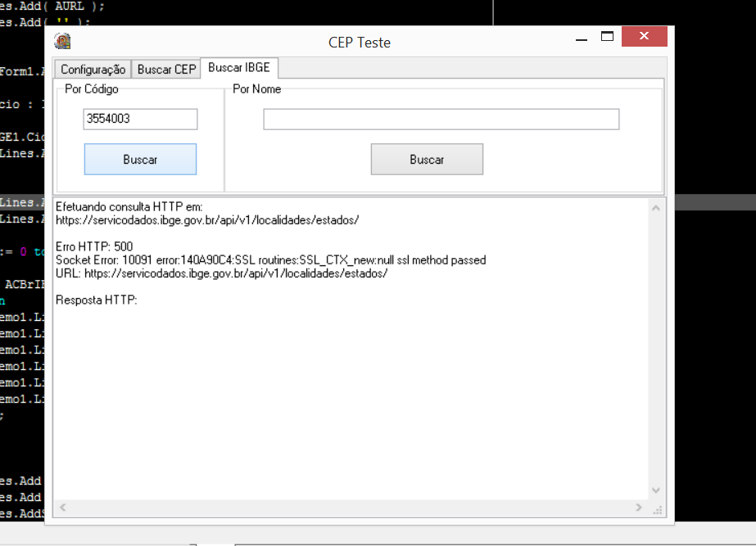Click Buscar under Por Nome
Image resolution: width=756 pixels, height=546 pixels.
point(427,159)
